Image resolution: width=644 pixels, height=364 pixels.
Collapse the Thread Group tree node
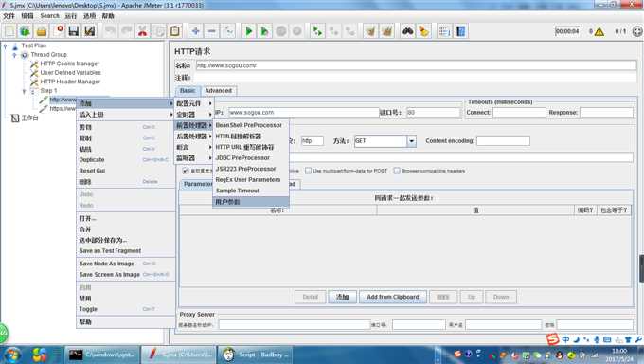14,55
